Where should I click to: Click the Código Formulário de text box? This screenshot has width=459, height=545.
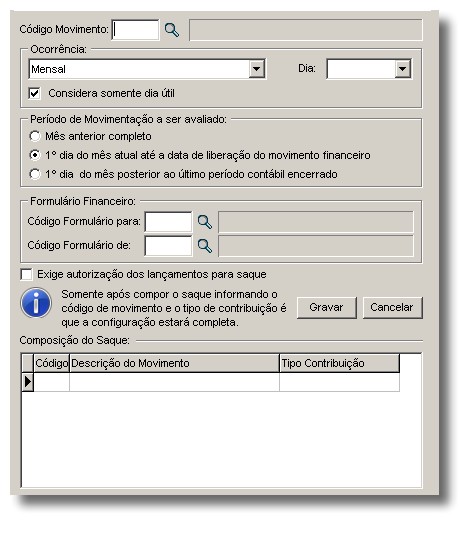pyautogui.click(x=168, y=246)
